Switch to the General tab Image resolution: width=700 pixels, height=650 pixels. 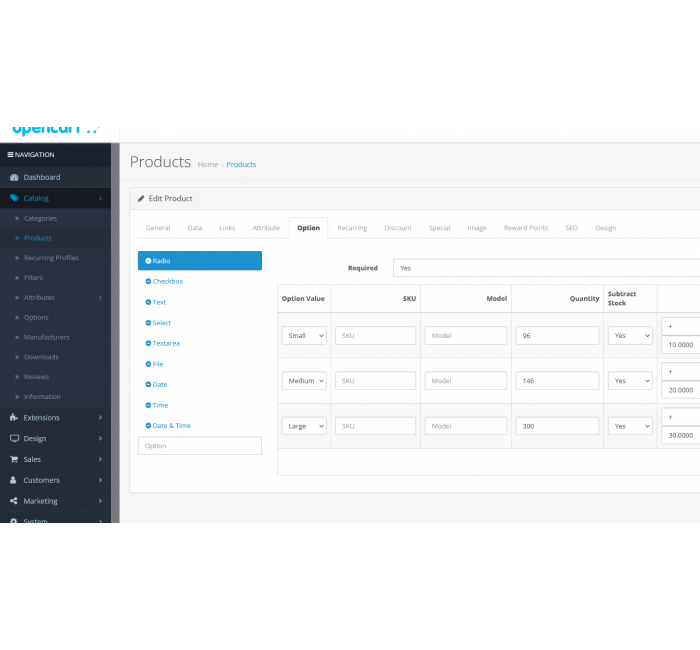point(158,228)
